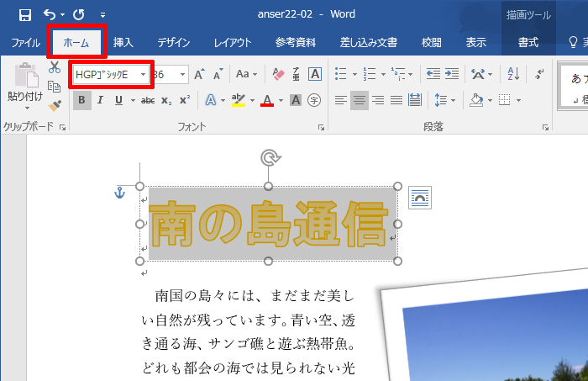This screenshot has height=381, width=588.
Task: Toggle character shading gray A
Action: click(296, 100)
